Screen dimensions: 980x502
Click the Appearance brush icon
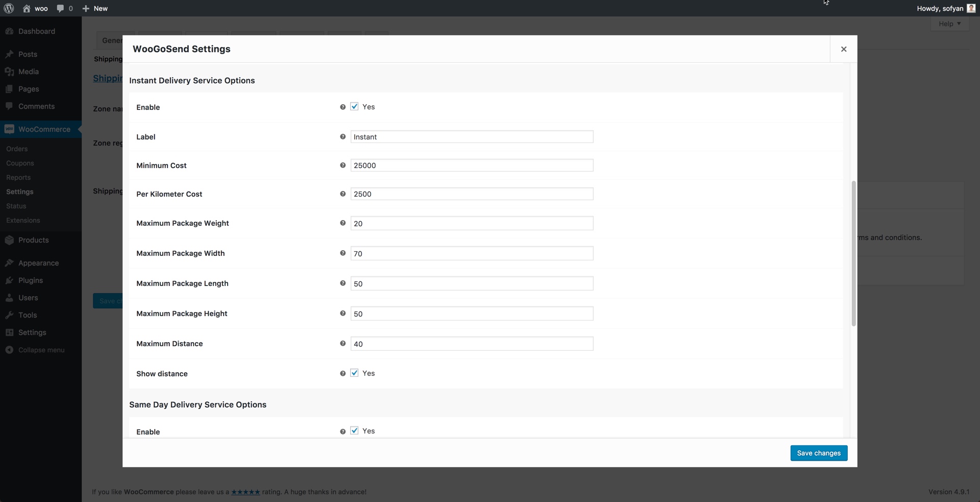click(x=9, y=263)
